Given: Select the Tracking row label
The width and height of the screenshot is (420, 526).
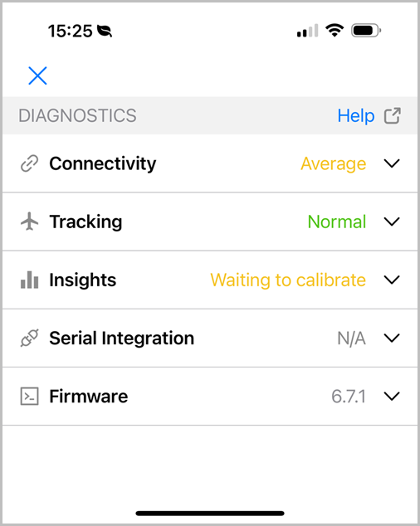Looking at the screenshot, I should click(86, 222).
